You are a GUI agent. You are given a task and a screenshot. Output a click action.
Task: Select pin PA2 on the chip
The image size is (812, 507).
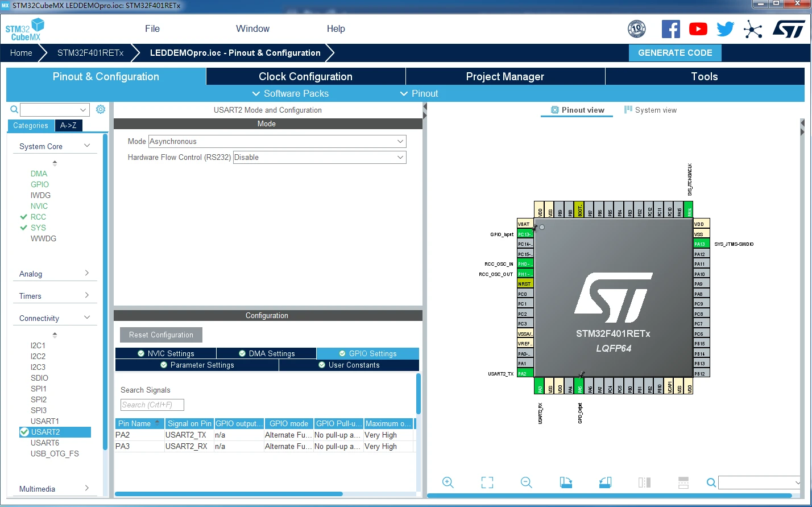coord(525,373)
